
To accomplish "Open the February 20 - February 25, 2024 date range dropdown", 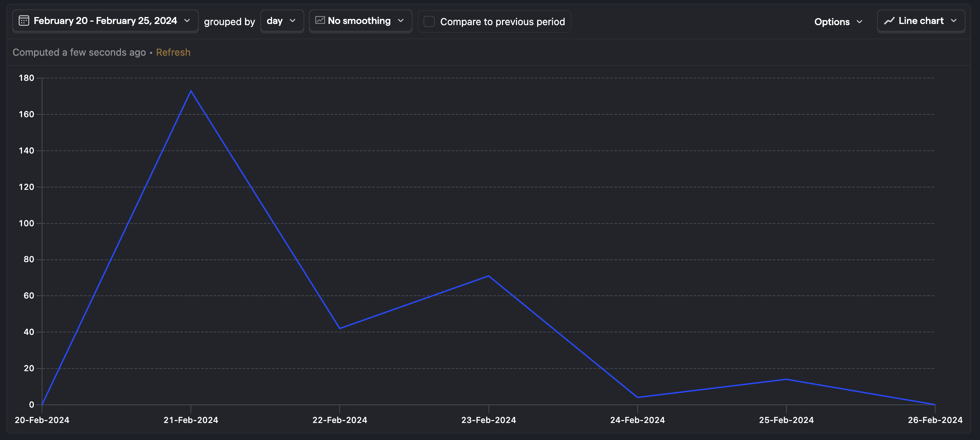I will coord(105,21).
